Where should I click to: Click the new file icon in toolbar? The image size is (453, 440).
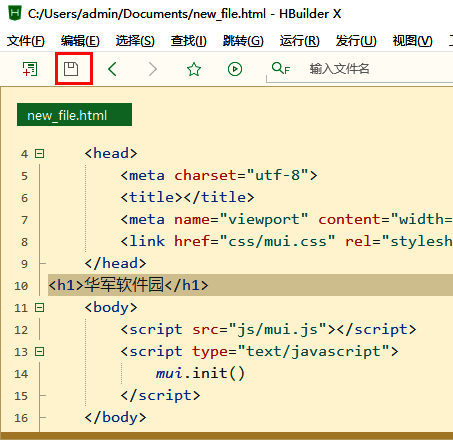tap(30, 69)
